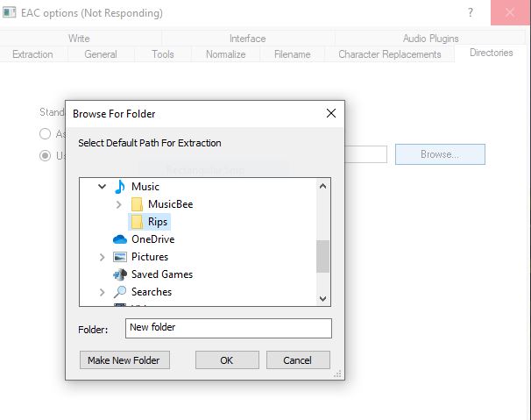Screen dimensions: 531x420
Task: Open the Character Replacements tab
Action: pyautogui.click(x=389, y=54)
